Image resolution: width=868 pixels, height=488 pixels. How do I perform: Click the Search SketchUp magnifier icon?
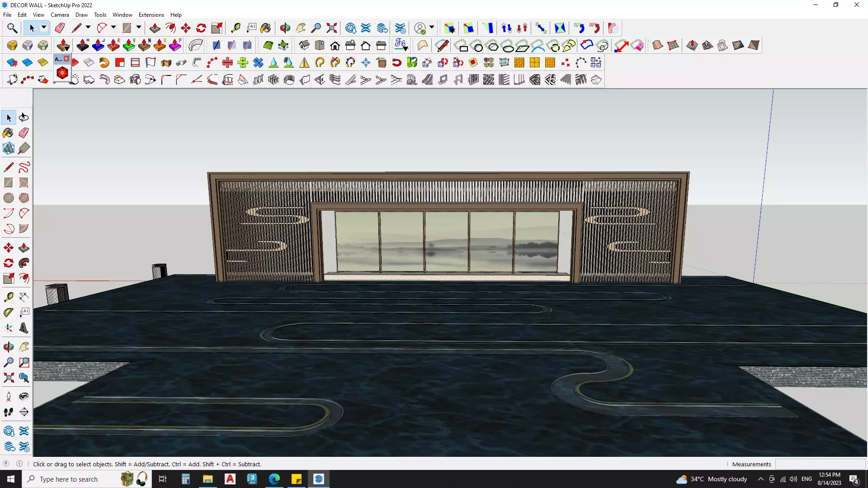(x=12, y=28)
